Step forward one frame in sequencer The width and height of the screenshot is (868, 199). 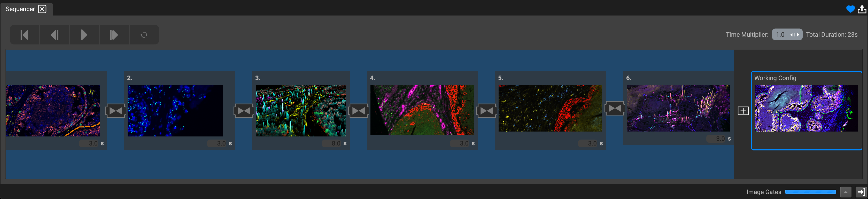(x=114, y=35)
